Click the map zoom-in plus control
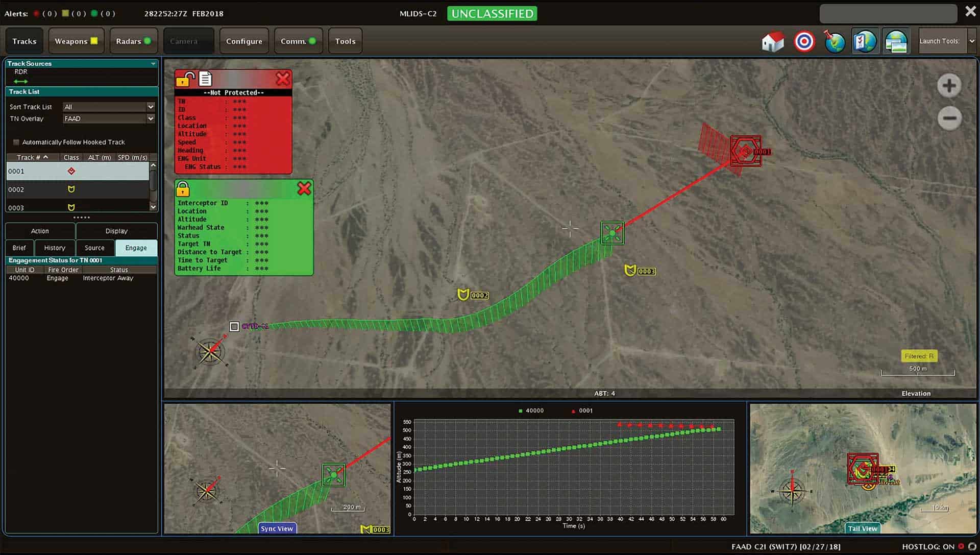 pyautogui.click(x=949, y=85)
